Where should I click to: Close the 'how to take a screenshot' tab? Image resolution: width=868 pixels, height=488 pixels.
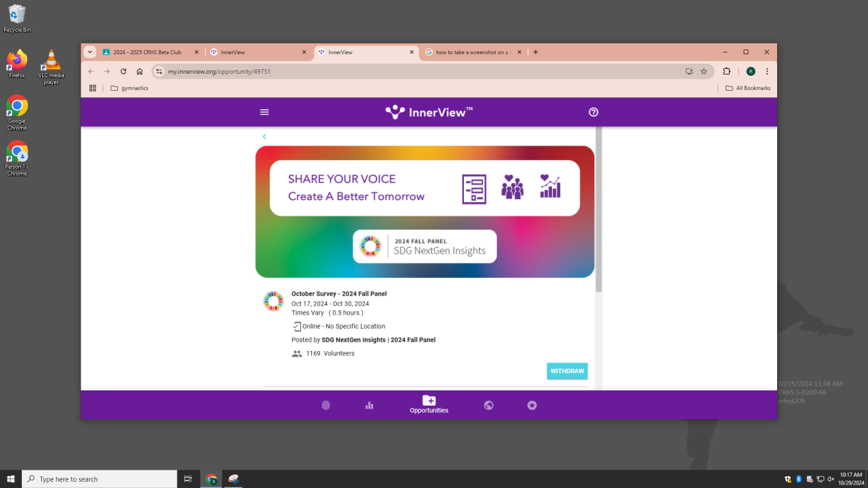(x=519, y=52)
